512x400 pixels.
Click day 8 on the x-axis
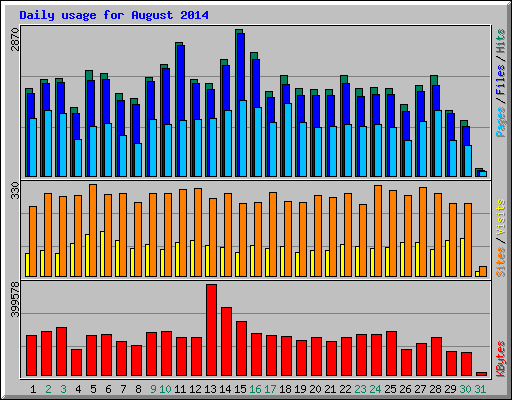(x=138, y=389)
